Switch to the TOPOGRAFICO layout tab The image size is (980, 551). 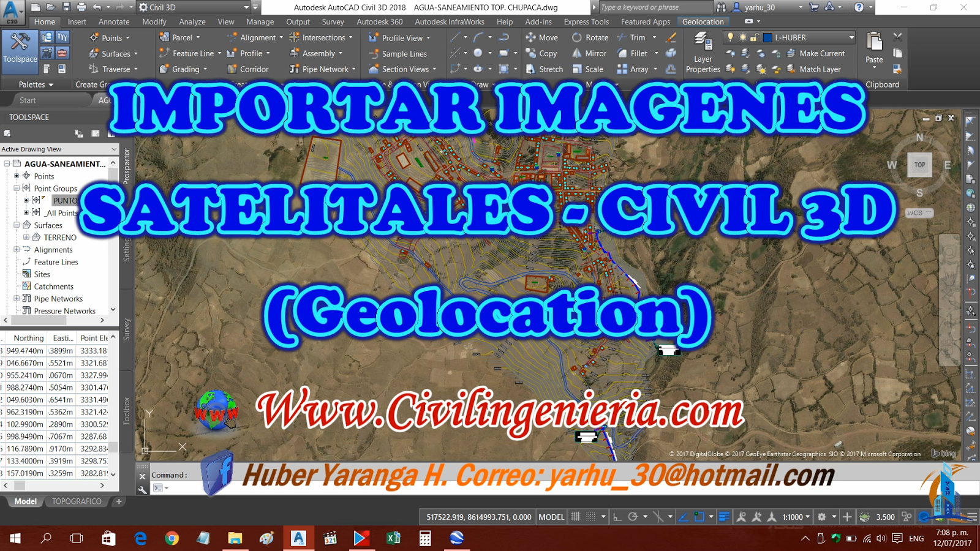(77, 501)
